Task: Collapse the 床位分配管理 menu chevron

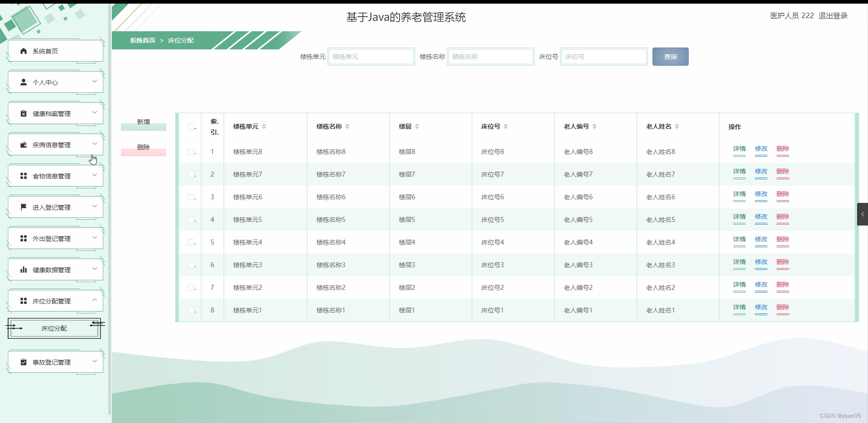Action: pyautogui.click(x=95, y=300)
